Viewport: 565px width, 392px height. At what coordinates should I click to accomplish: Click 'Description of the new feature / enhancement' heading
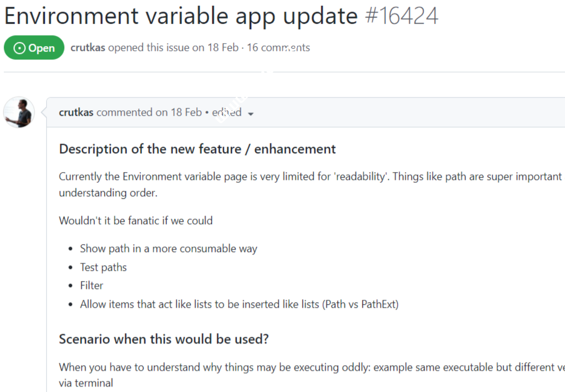click(197, 149)
